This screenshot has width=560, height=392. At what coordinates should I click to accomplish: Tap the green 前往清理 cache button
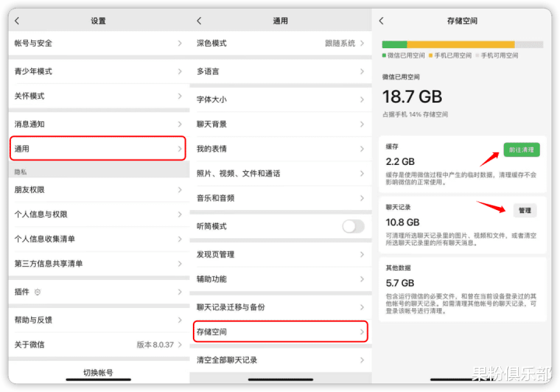click(521, 149)
